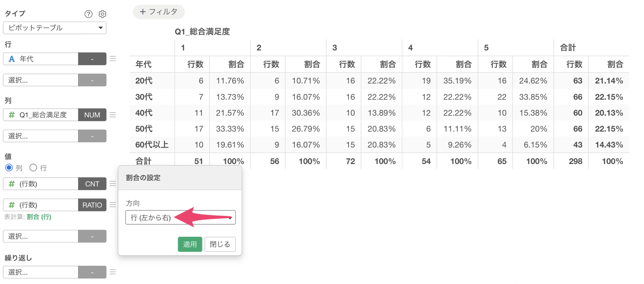Open CNT aggregation dropdown

pyautogui.click(x=92, y=184)
